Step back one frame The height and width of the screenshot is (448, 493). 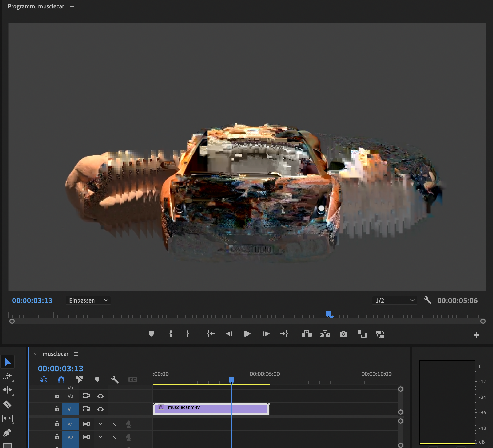point(229,334)
